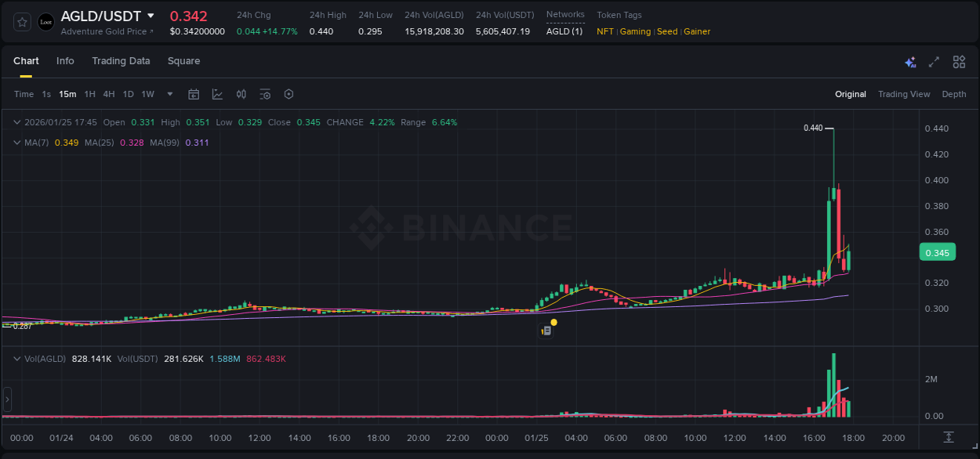Viewport: 980px width, 459px height.
Task: Click the yellow event marker on the chart
Action: pyautogui.click(x=554, y=322)
